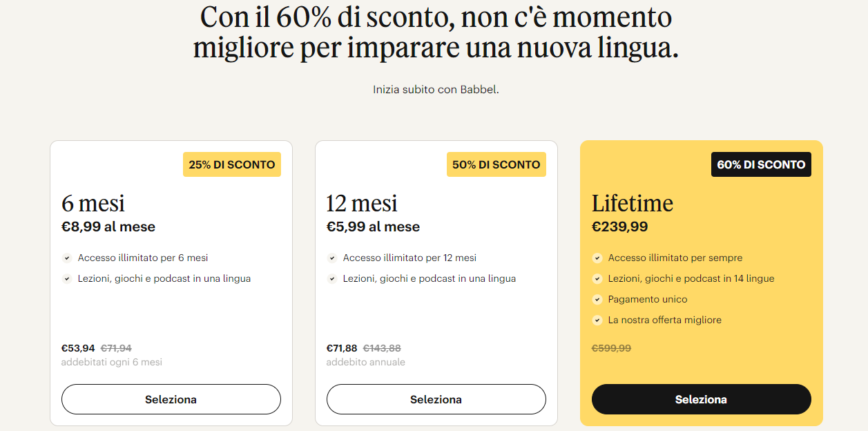The image size is (868, 431).
Task: Click checkmark icon beside 'Accesso illimitato per 6 mesi'
Action: (67, 258)
